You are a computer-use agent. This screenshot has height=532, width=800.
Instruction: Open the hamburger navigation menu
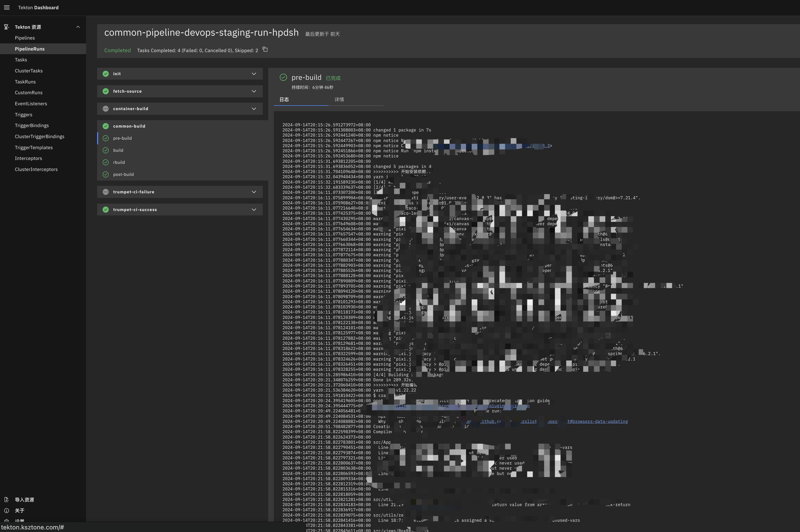coord(7,7)
